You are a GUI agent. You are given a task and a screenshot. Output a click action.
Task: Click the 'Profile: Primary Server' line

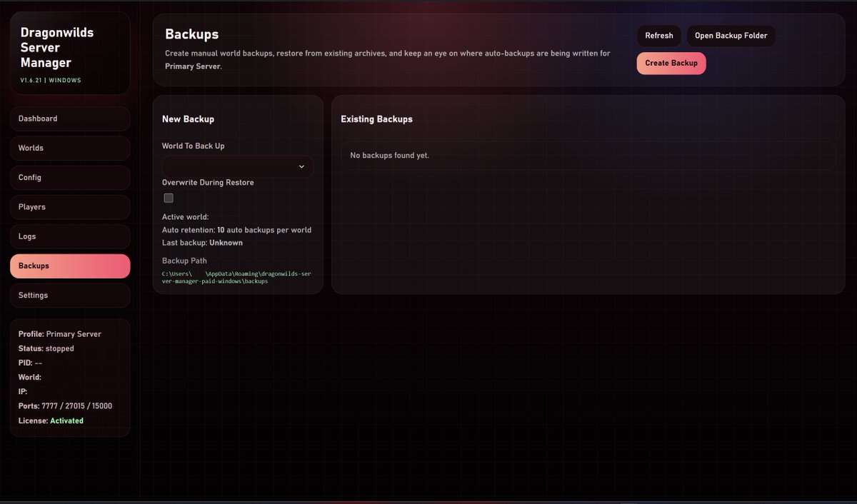point(60,334)
